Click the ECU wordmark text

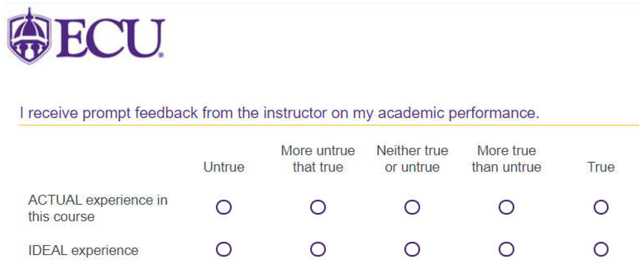(110, 38)
